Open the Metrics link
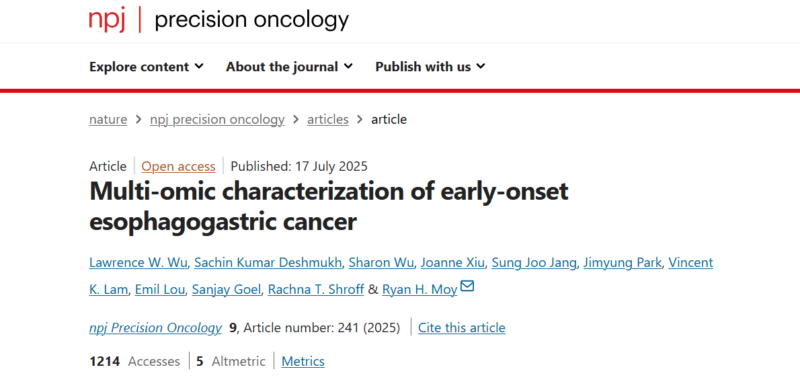800x386 pixels. pos(303,362)
